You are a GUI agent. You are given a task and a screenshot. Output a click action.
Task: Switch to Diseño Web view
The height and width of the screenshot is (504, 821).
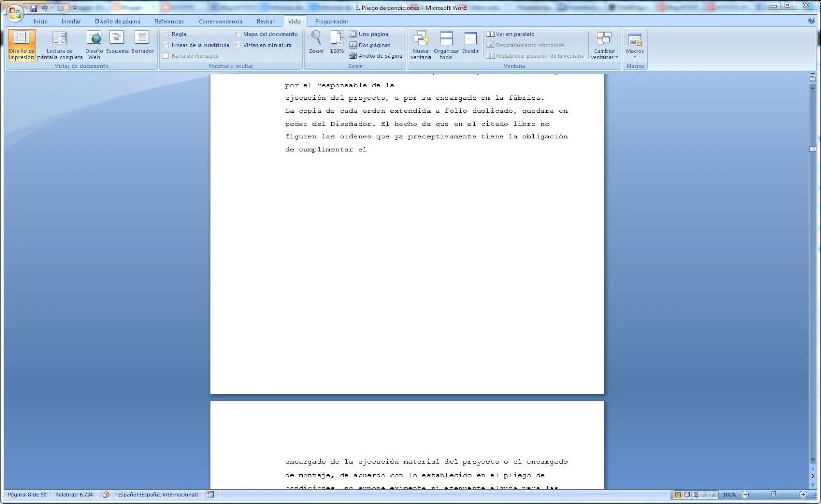coord(94,45)
